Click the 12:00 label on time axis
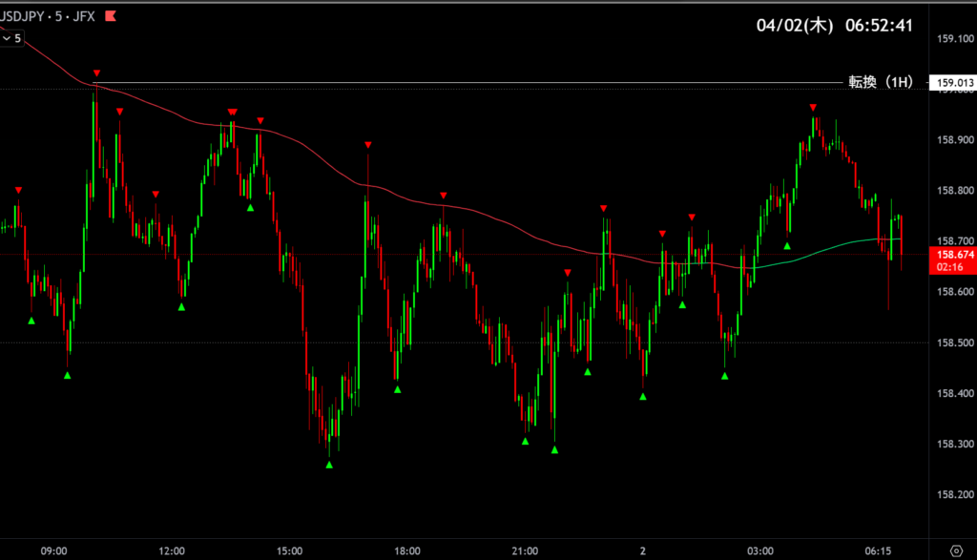This screenshot has width=977, height=560. (172, 550)
